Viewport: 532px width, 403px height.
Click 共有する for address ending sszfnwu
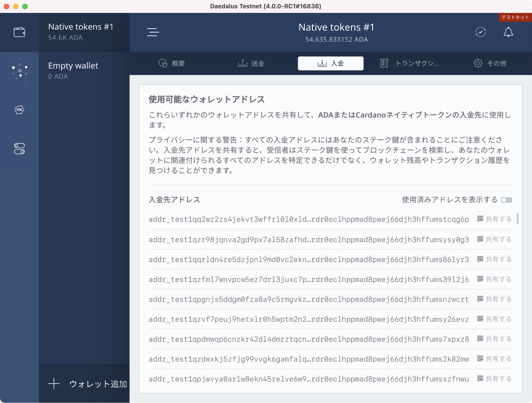(x=498, y=379)
